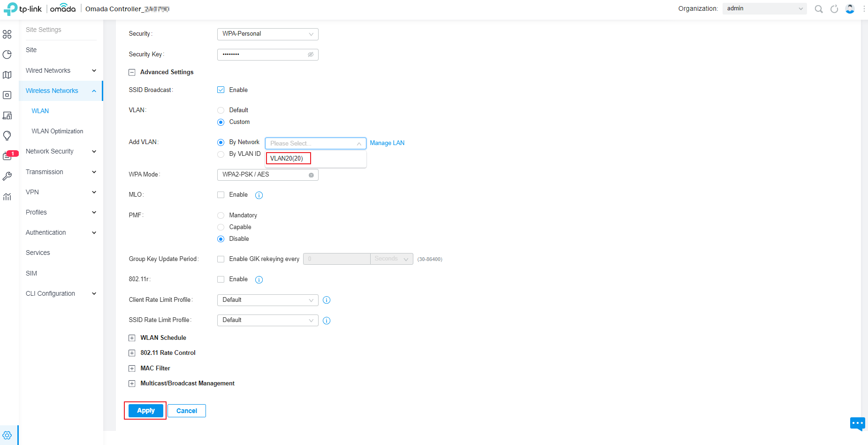Click the 802.11r info icon
Viewport: 868px width, 445px height.
[259, 280]
